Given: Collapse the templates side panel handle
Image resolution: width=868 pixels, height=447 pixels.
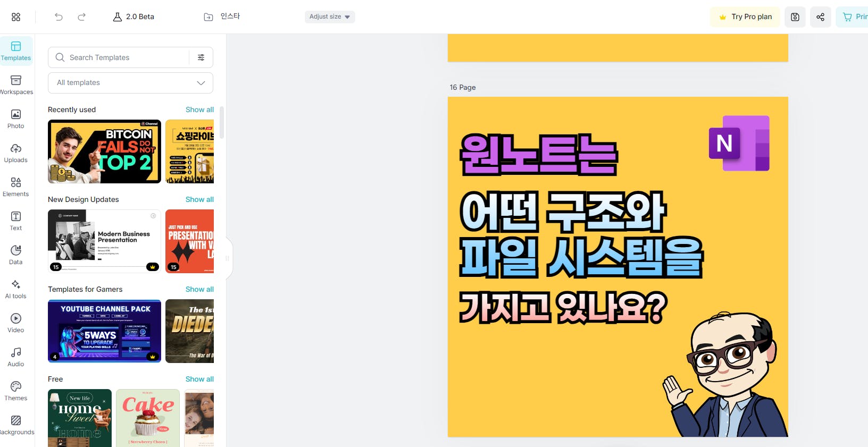Looking at the screenshot, I should [x=229, y=258].
